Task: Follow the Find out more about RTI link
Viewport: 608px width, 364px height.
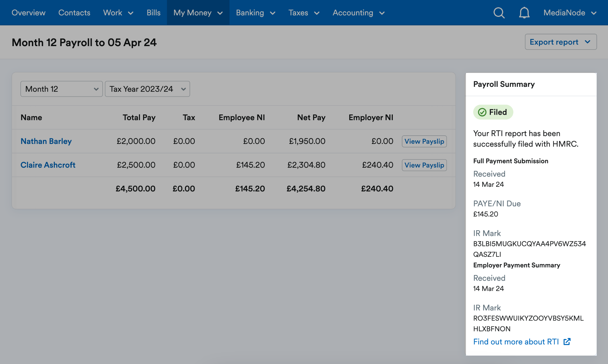Action: tap(516, 342)
